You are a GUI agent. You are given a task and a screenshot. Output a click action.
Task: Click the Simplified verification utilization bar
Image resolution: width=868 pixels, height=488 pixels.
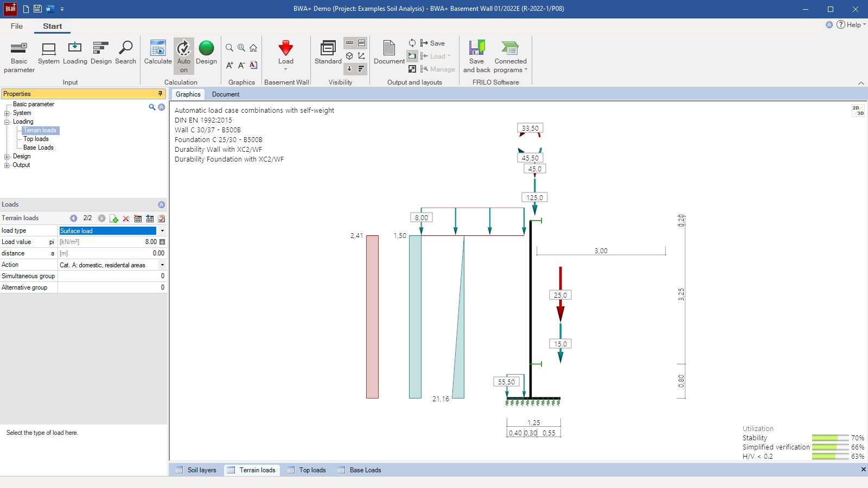click(830, 447)
